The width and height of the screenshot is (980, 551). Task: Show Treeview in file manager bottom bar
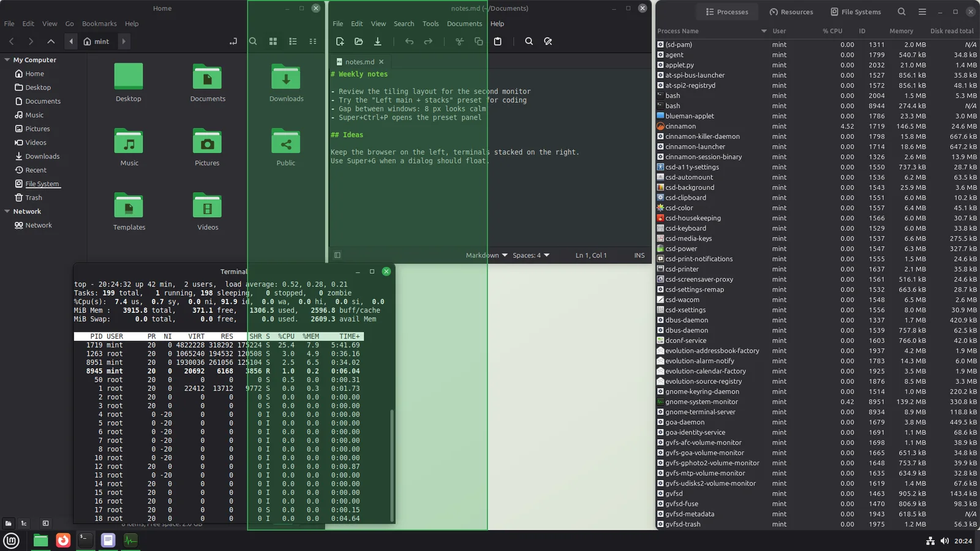click(24, 523)
